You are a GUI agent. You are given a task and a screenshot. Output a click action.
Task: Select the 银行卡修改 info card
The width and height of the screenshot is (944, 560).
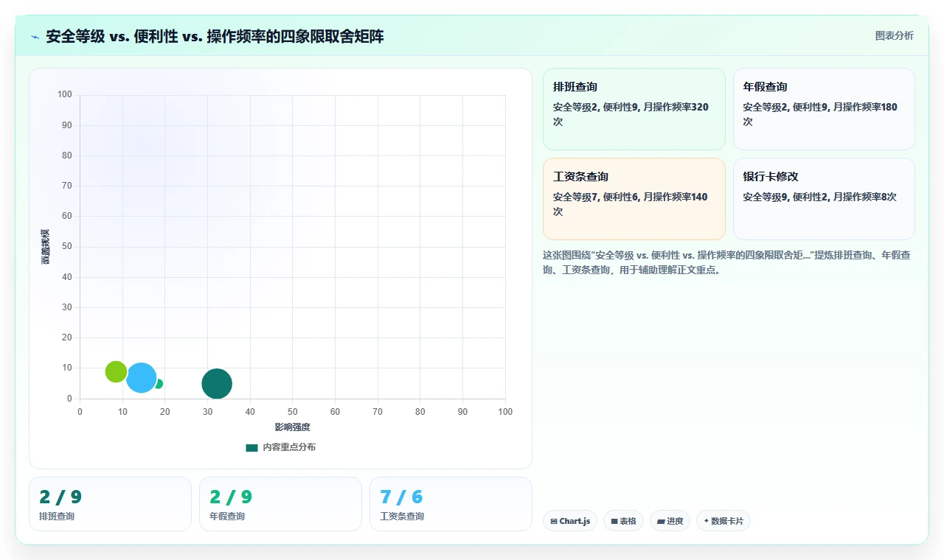point(824,199)
